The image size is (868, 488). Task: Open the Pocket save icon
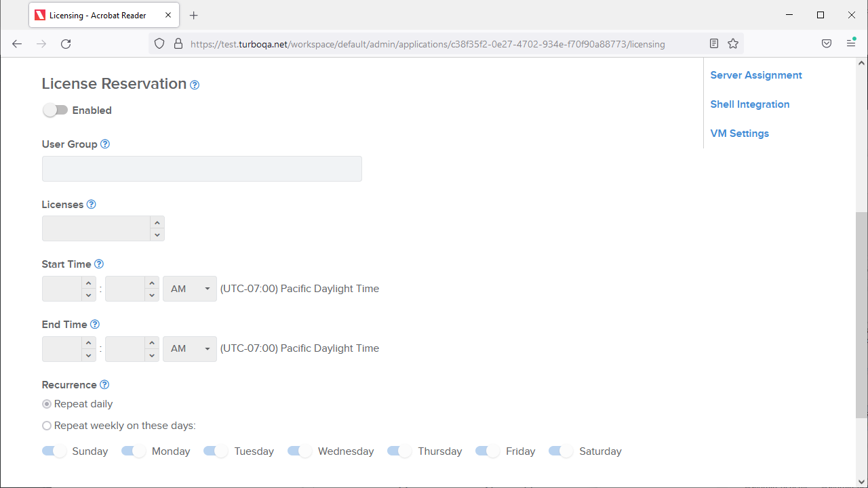point(827,43)
